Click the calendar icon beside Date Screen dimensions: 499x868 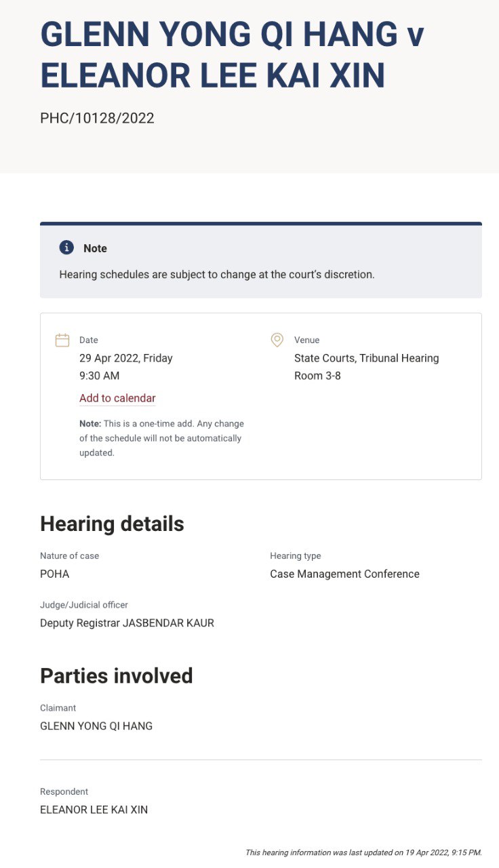point(62,340)
